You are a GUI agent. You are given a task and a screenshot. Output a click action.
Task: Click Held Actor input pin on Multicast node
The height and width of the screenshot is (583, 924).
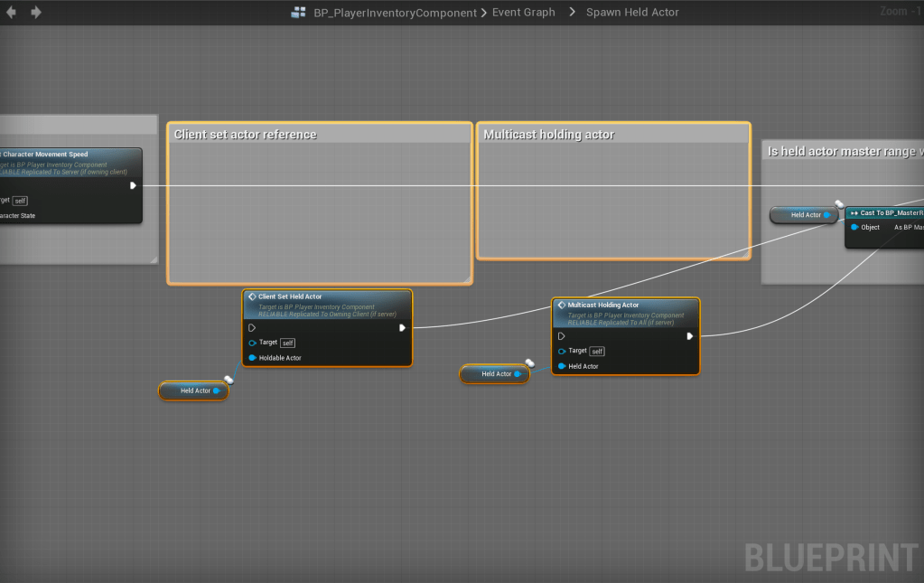point(561,366)
